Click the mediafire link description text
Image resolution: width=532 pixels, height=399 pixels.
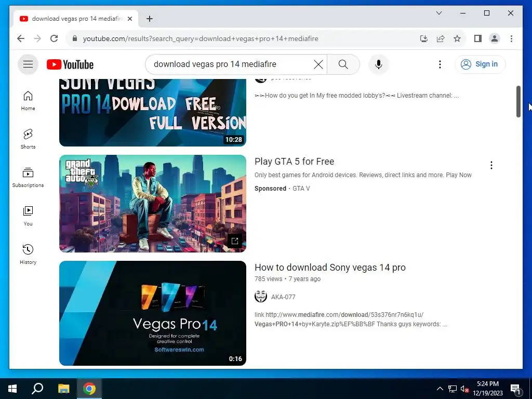pos(351,320)
